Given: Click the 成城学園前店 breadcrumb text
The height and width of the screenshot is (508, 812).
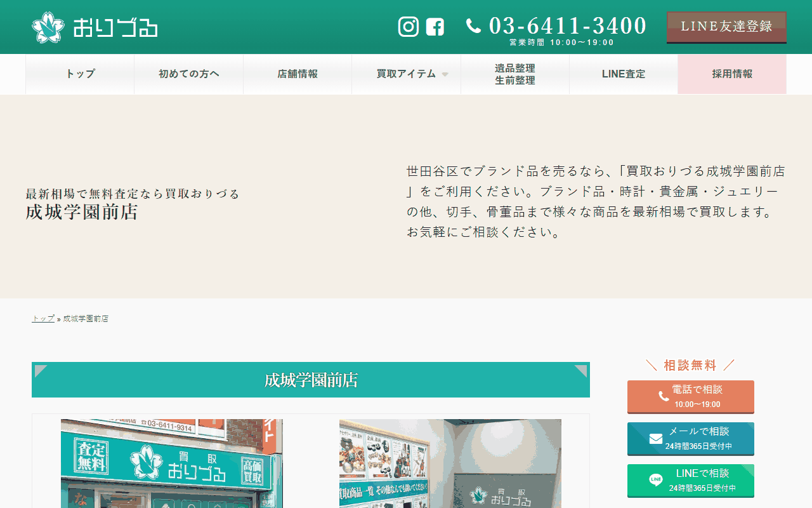Looking at the screenshot, I should [86, 319].
